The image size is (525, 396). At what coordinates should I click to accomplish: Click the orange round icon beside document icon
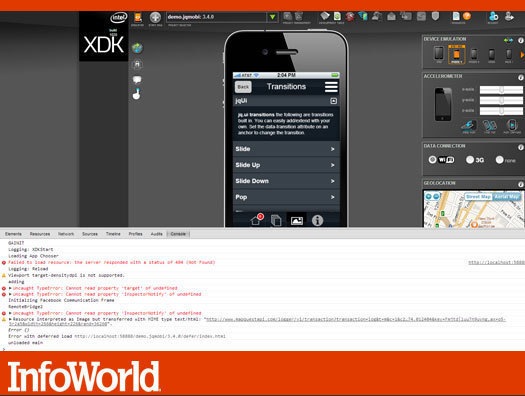click(467, 16)
